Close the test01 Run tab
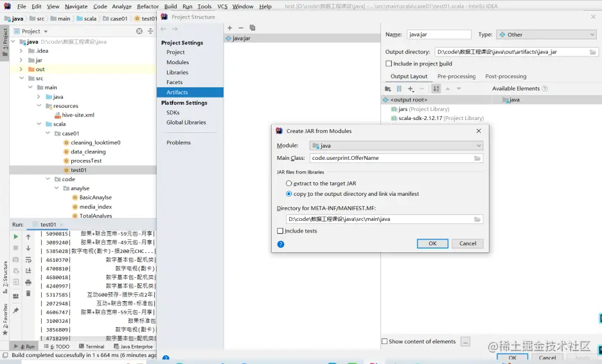602x364 pixels. [x=62, y=225]
